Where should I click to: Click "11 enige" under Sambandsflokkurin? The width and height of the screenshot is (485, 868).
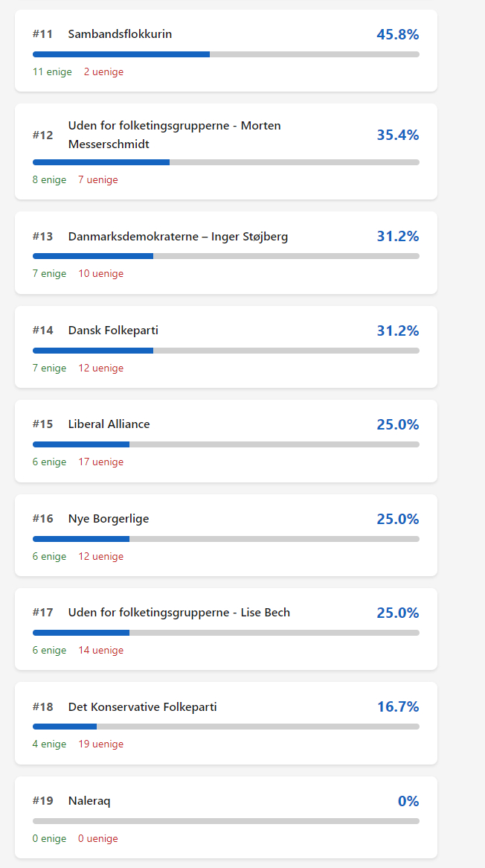pyautogui.click(x=52, y=72)
